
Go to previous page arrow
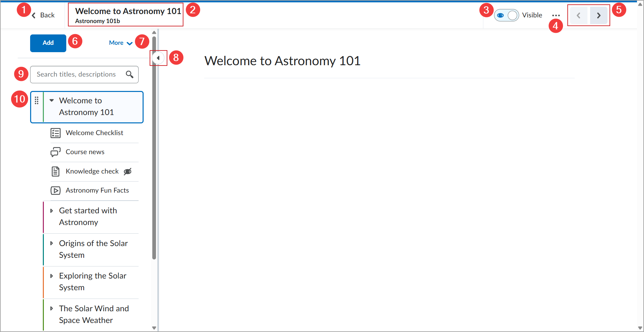pos(578,15)
